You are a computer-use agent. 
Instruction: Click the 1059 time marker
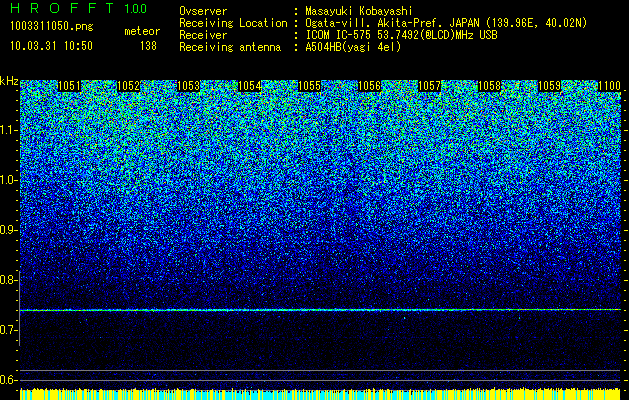pos(549,86)
